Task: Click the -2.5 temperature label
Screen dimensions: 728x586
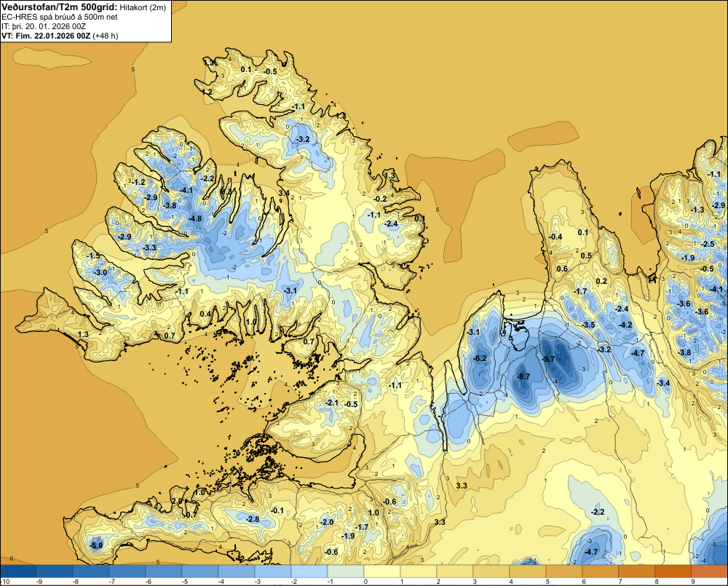Action: (708, 244)
